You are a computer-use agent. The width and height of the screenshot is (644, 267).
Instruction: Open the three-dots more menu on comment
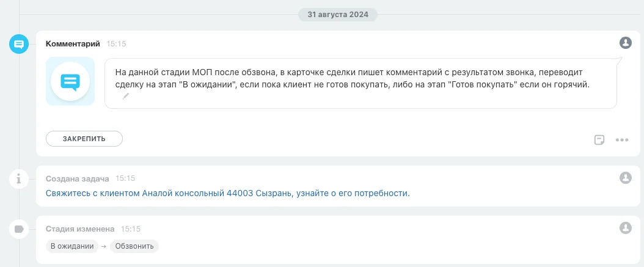coord(622,140)
